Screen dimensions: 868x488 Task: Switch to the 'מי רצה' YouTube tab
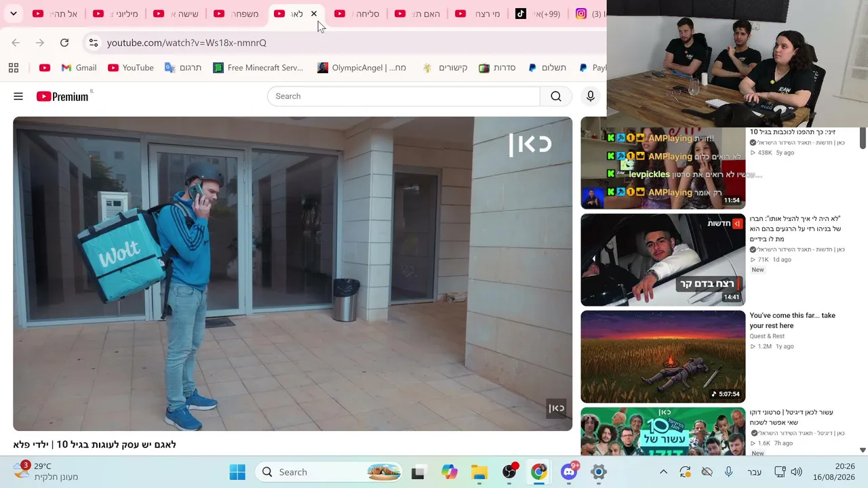coord(477,14)
